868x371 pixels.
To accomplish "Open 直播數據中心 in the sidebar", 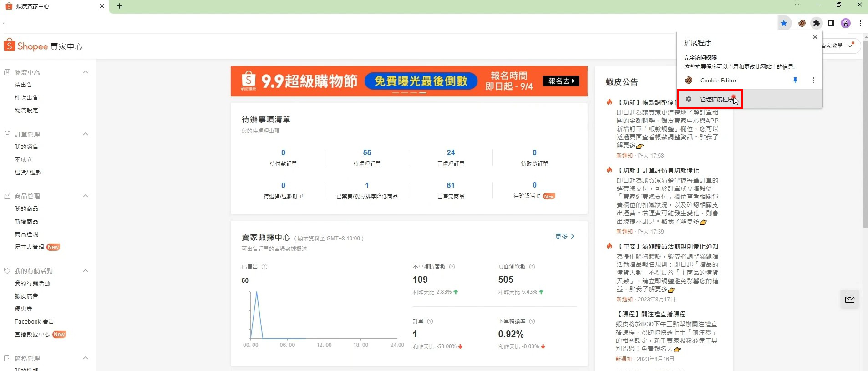I will [x=32, y=335].
